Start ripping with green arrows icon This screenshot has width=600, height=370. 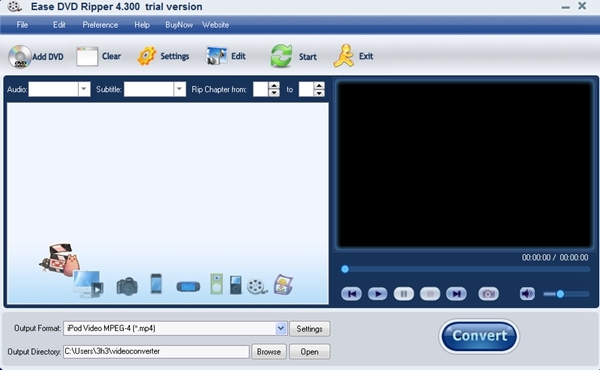[281, 56]
